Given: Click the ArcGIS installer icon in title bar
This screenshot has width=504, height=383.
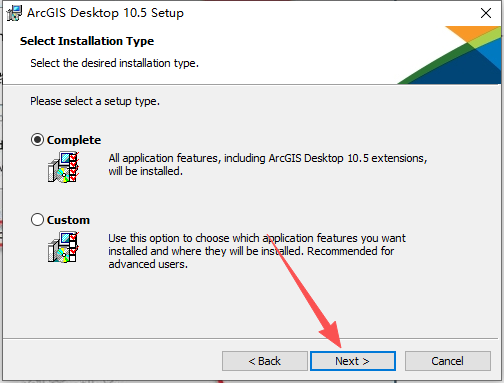Looking at the screenshot, I should tap(14, 13).
